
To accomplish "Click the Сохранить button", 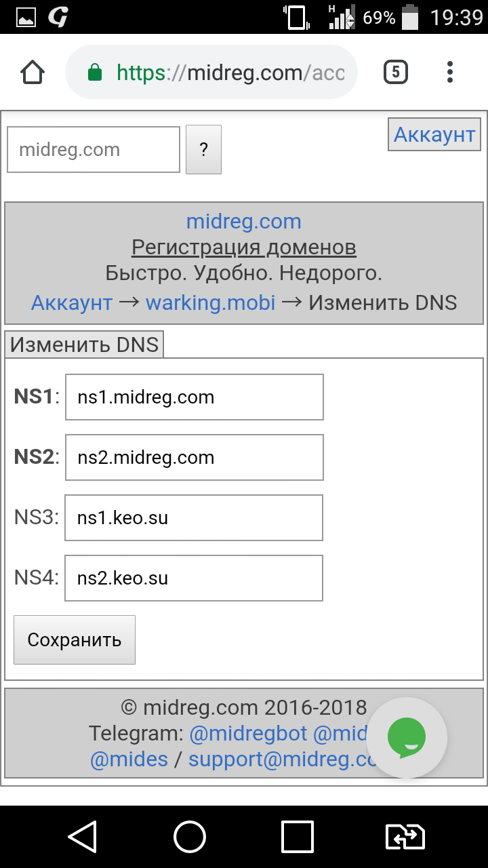I will [75, 639].
